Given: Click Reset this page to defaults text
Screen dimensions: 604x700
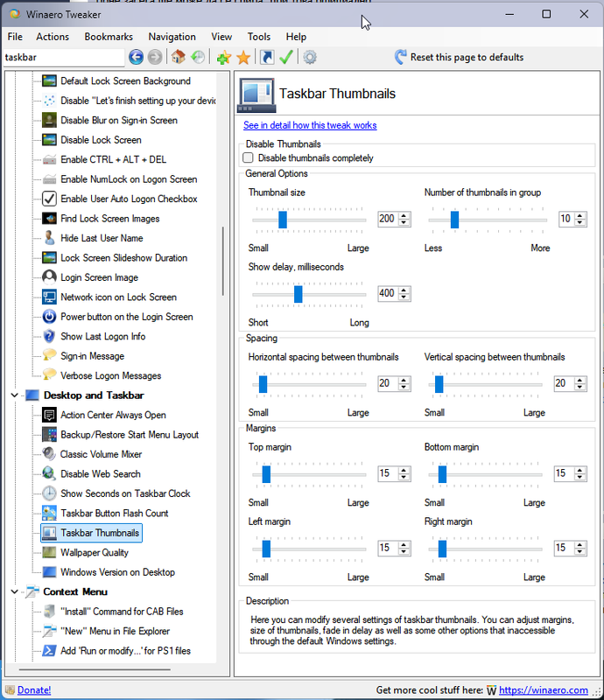Looking at the screenshot, I should (x=467, y=57).
